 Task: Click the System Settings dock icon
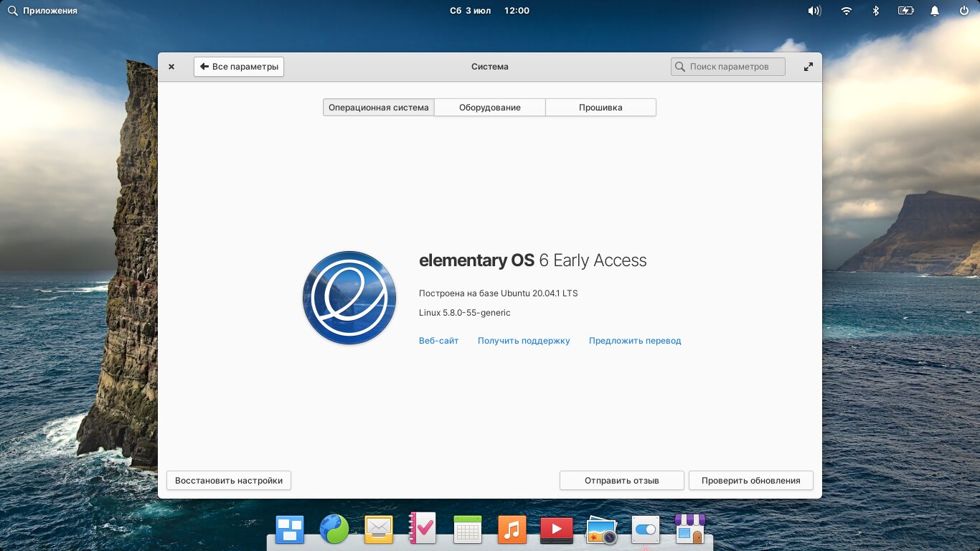[646, 530]
